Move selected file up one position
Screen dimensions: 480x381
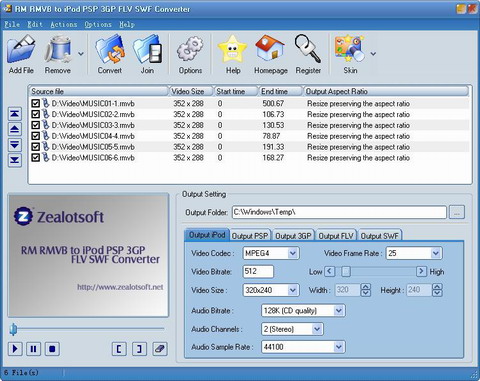point(15,129)
